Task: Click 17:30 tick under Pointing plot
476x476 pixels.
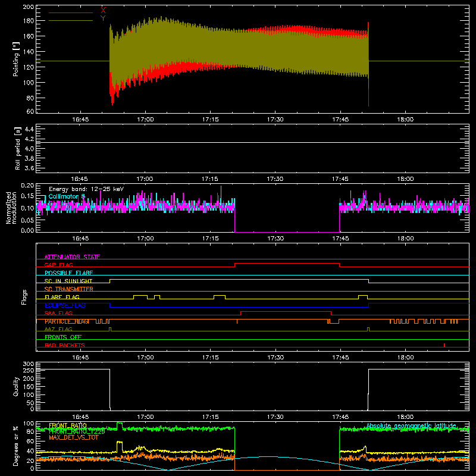Action: tap(275, 120)
